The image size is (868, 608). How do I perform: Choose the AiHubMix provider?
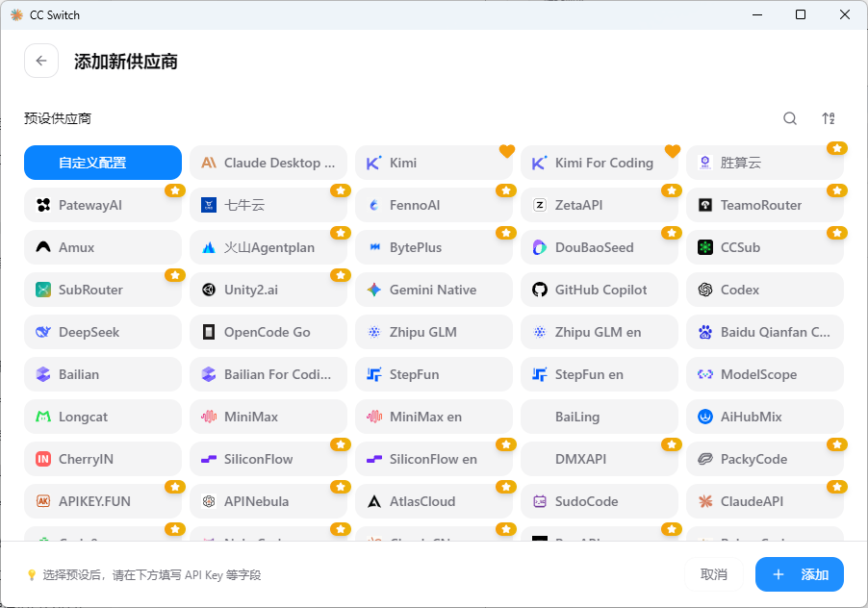click(765, 417)
